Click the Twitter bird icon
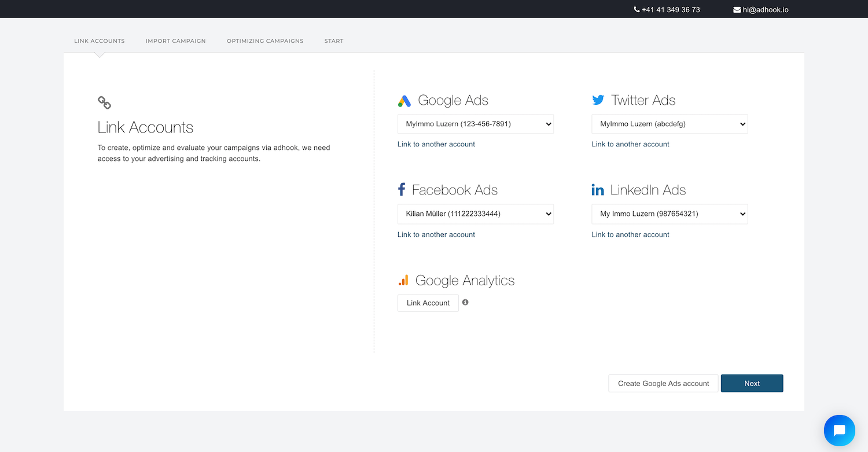The width and height of the screenshot is (868, 452). (x=598, y=100)
